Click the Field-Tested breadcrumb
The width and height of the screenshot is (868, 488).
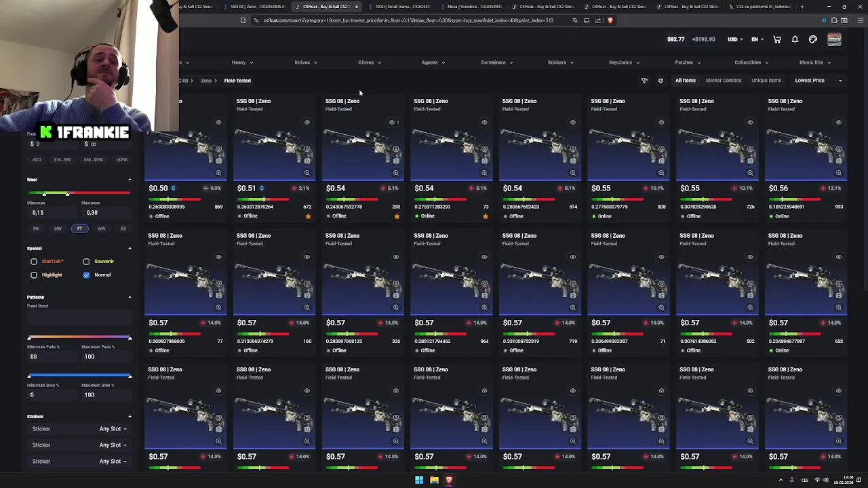coord(237,81)
